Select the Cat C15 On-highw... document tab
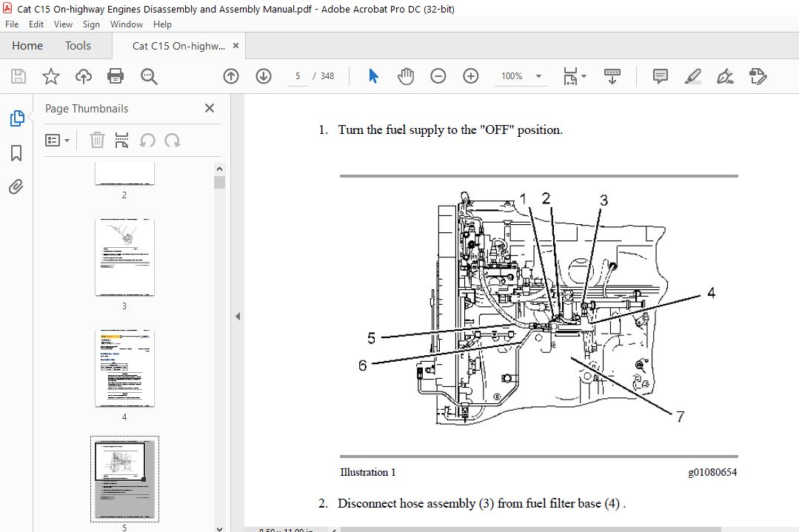This screenshot has width=799, height=532. 178,46
